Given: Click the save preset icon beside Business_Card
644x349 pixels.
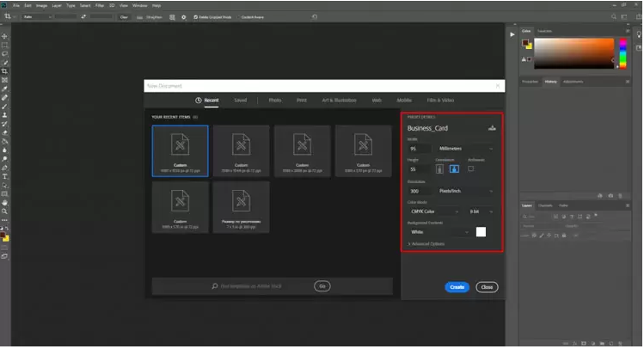Looking at the screenshot, I should click(x=492, y=128).
